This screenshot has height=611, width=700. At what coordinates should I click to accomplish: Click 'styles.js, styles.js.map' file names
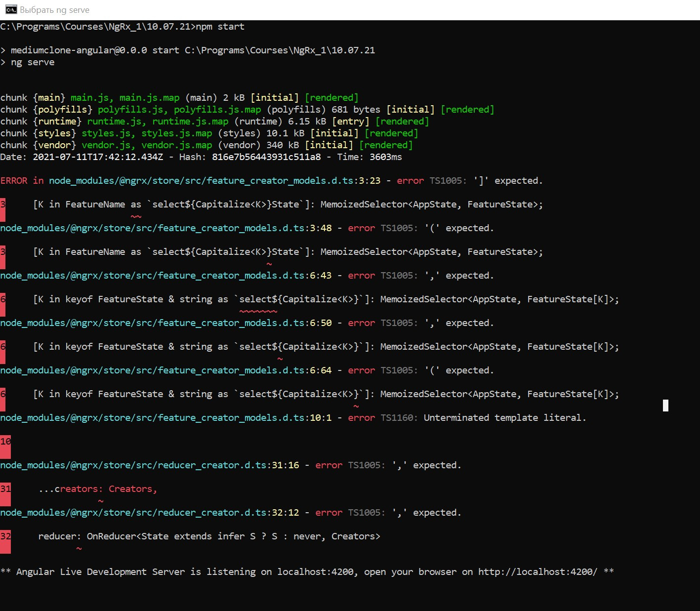[x=147, y=133]
